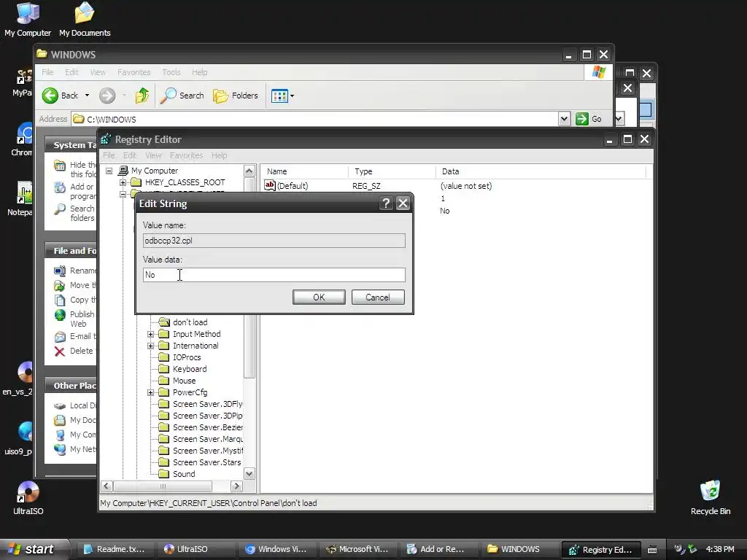Open the Back history dropdown arrow
Screen dimensions: 747x560
[88, 96]
